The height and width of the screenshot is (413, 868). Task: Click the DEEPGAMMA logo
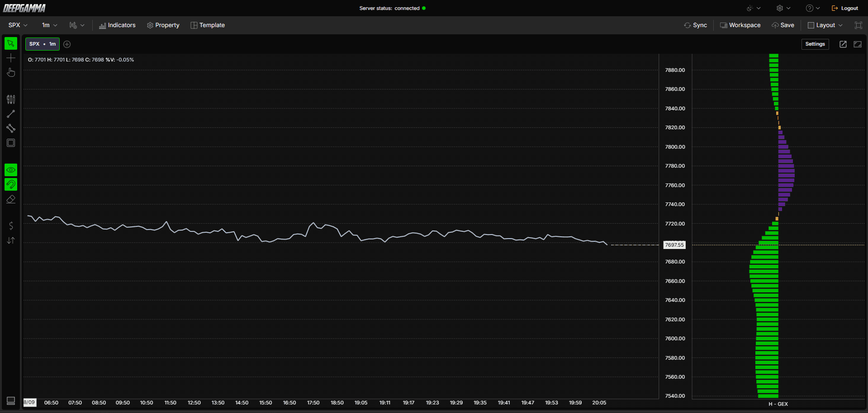tap(24, 8)
